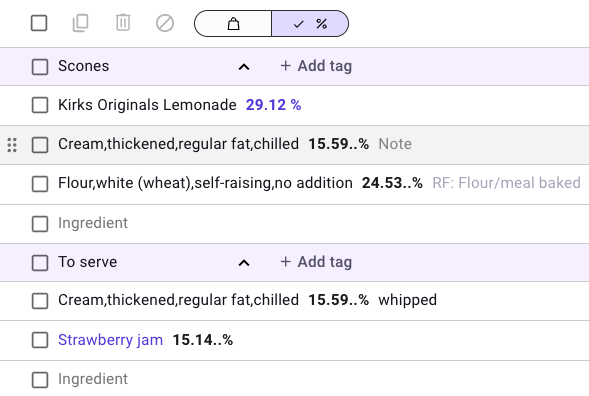Switch to shopping bag view mode

(x=233, y=24)
